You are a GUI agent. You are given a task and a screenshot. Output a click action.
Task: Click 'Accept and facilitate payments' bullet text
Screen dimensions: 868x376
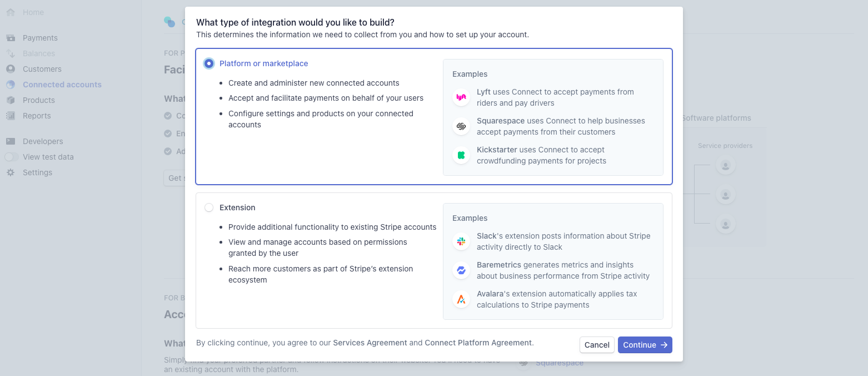coord(326,98)
